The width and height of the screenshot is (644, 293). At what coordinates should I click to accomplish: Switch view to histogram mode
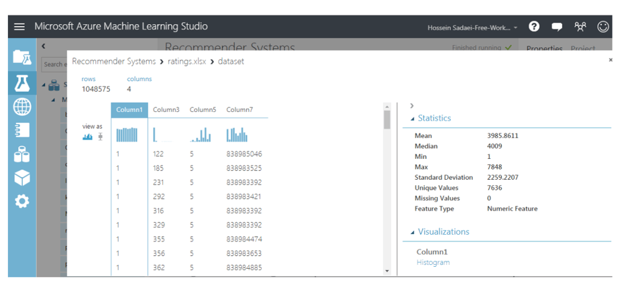tap(88, 137)
